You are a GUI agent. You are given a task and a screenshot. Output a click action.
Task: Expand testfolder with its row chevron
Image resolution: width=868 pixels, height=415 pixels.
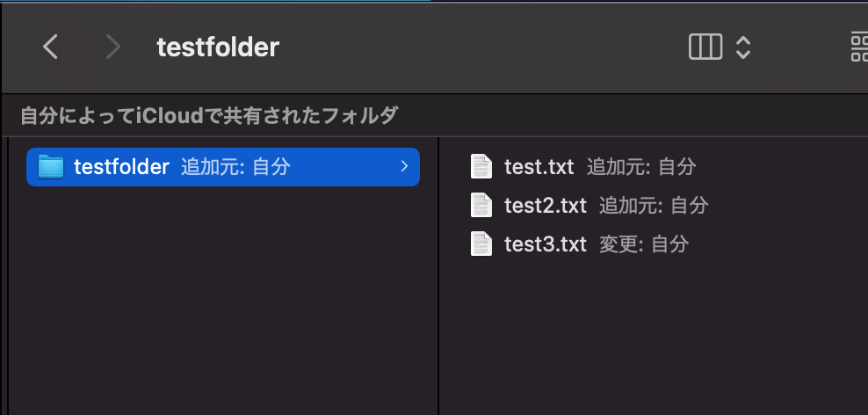403,166
